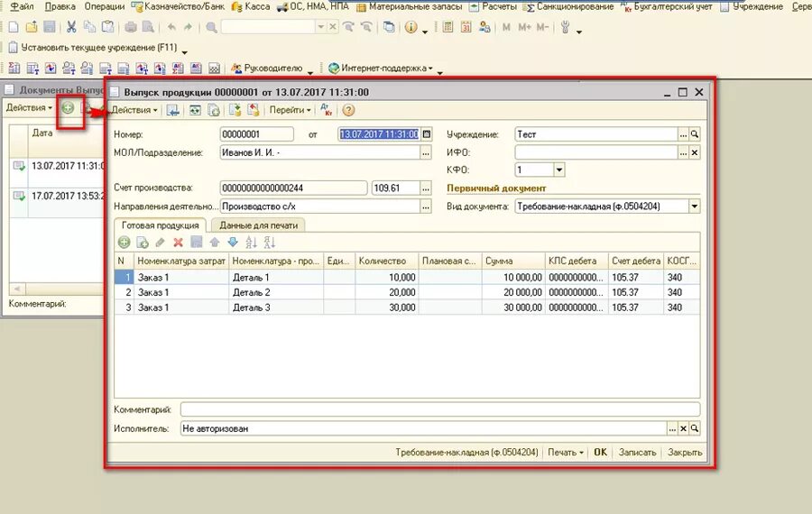Open calendar picker next to date field
Viewport: 812px width, 514px height.
426,134
